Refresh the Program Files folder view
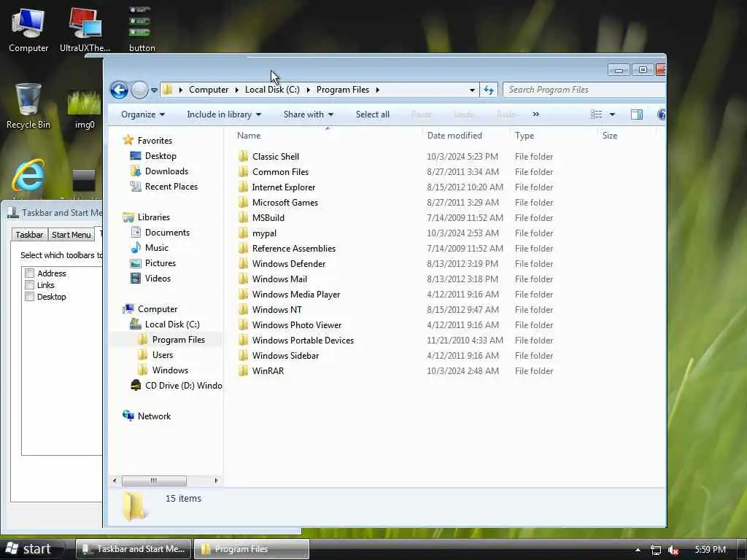 [489, 90]
